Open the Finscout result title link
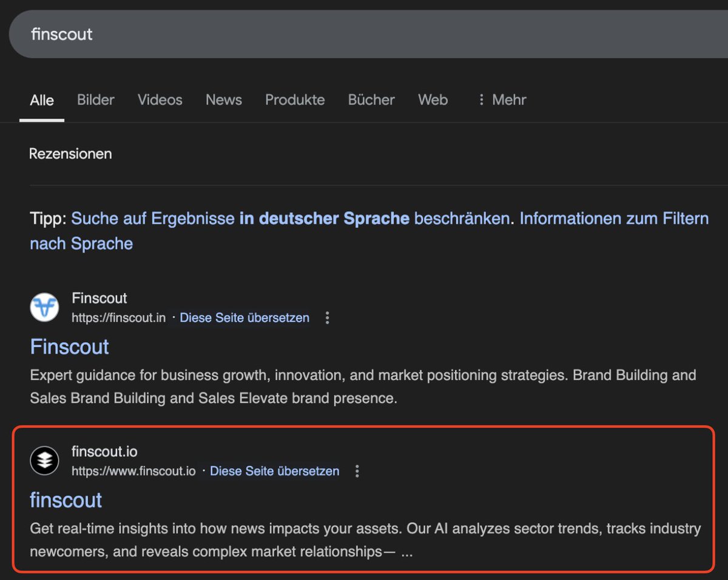This screenshot has height=580, width=728. coord(69,346)
